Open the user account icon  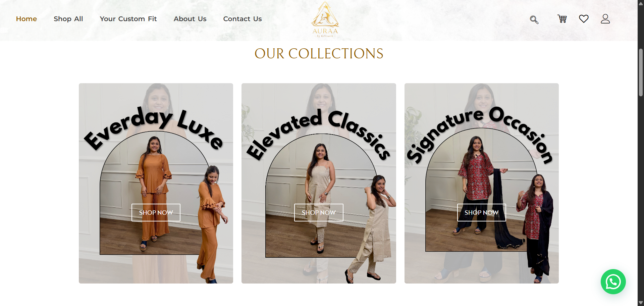[605, 19]
